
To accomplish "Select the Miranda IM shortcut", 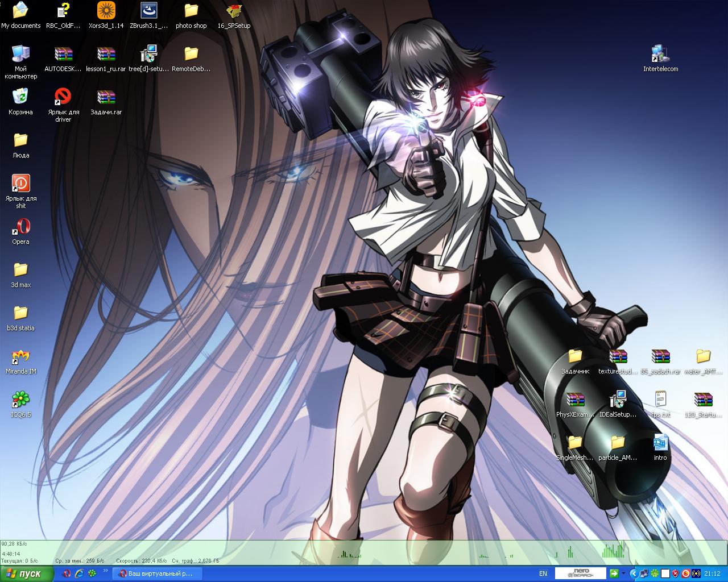I will pyautogui.click(x=20, y=357).
